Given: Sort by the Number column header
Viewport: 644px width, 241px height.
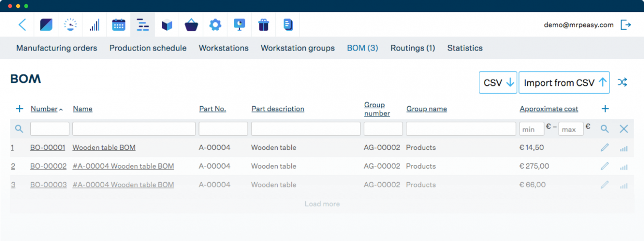Looking at the screenshot, I should (44, 109).
